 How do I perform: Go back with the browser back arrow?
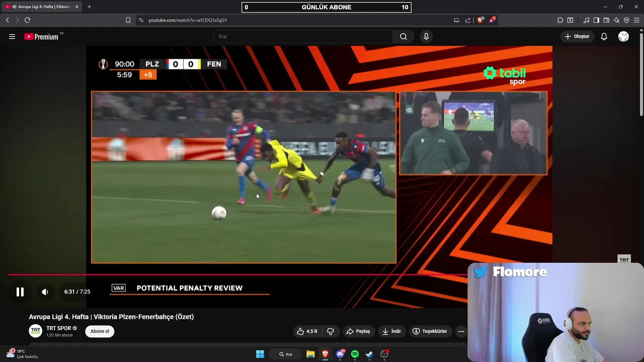point(7,20)
